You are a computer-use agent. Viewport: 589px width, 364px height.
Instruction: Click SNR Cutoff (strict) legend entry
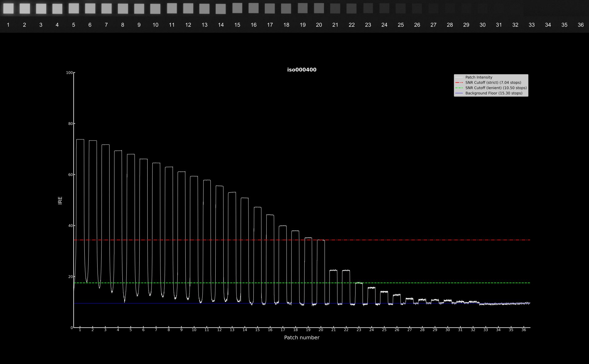(493, 82)
